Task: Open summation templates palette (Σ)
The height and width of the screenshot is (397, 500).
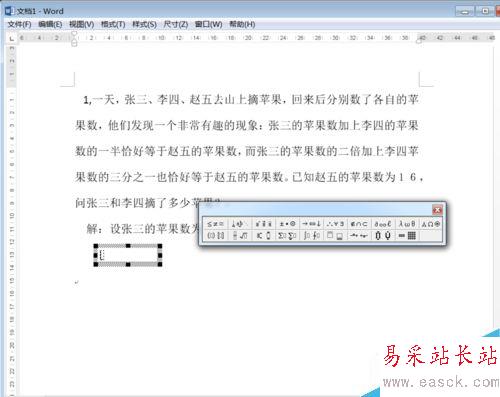Action: tap(287, 236)
